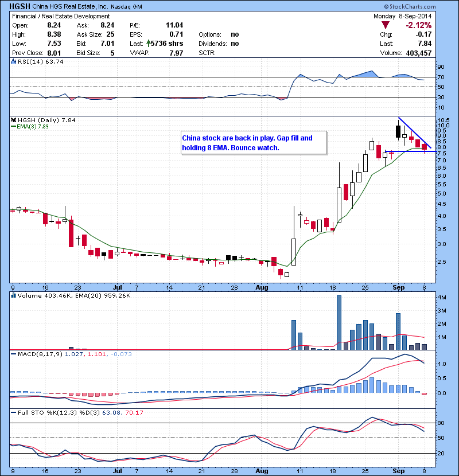Click the Bid value 7.01
This screenshot has height=476, width=459.
[x=107, y=44]
